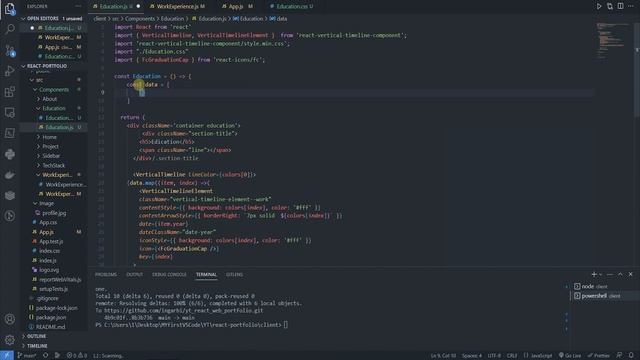Image resolution: width=640 pixels, height=360 pixels.
Task: Open the Explorer view in activity bar
Action: [x=10, y=9]
